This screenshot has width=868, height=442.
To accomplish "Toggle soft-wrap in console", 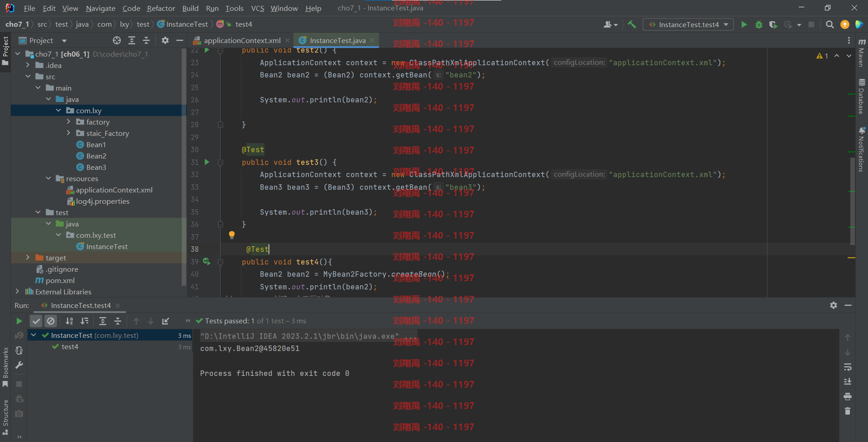I will (x=848, y=367).
